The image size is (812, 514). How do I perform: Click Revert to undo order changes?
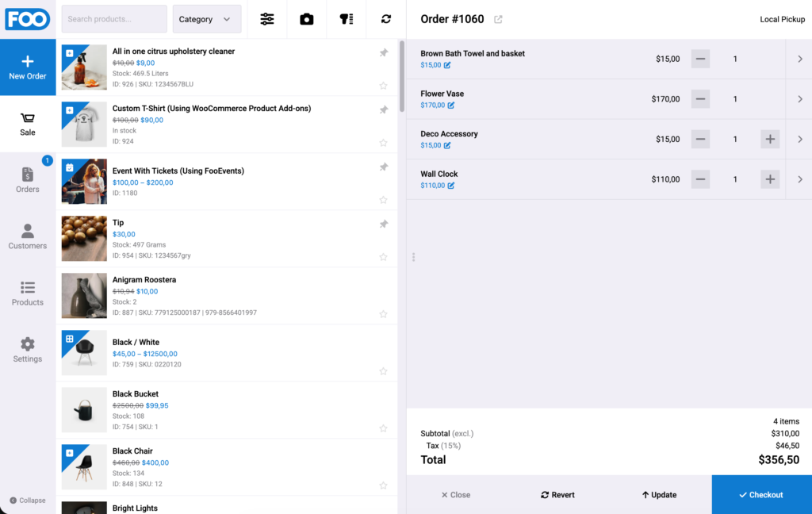(x=557, y=495)
